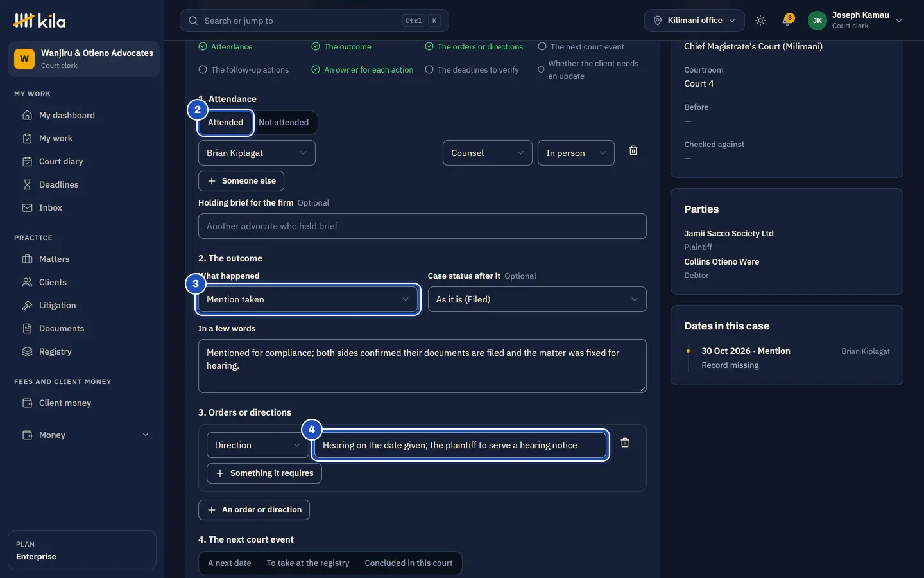This screenshot has width=924, height=578.
Task: Open Documents section
Action: [x=82, y=328]
